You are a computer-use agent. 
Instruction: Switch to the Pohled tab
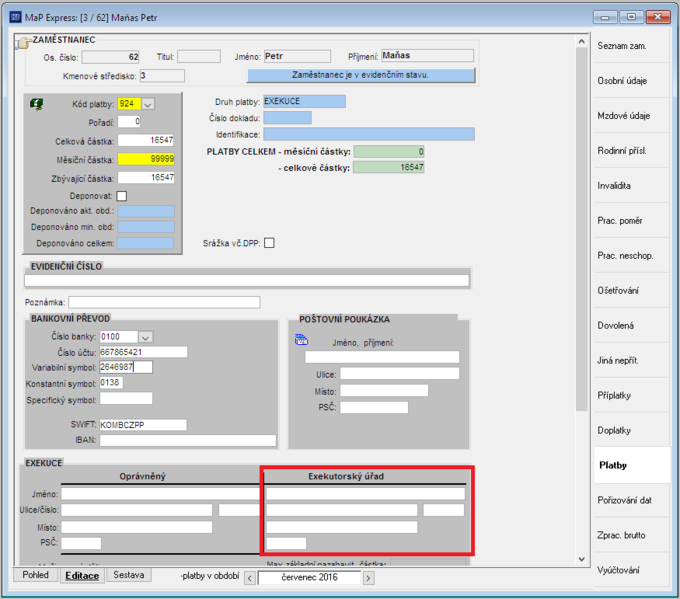[x=36, y=575]
